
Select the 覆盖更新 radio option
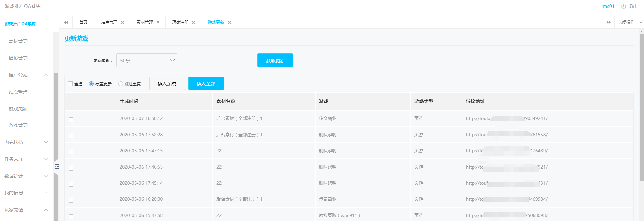click(x=91, y=84)
